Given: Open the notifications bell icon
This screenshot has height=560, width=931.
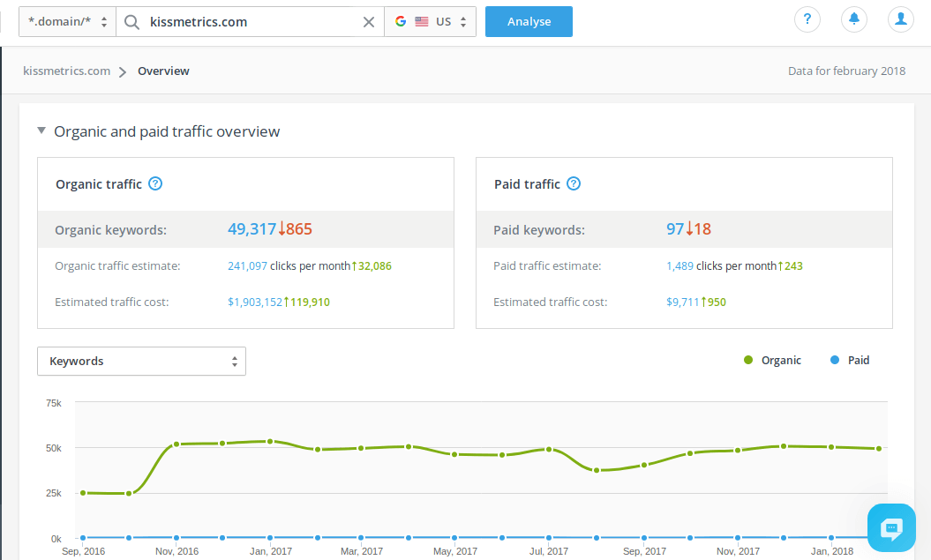Looking at the screenshot, I should pos(854,20).
